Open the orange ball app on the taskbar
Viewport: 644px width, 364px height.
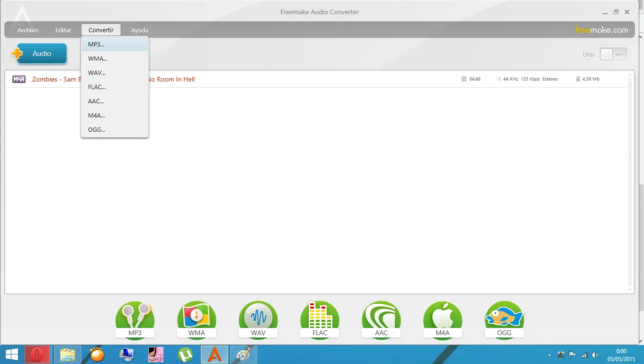tap(97, 355)
